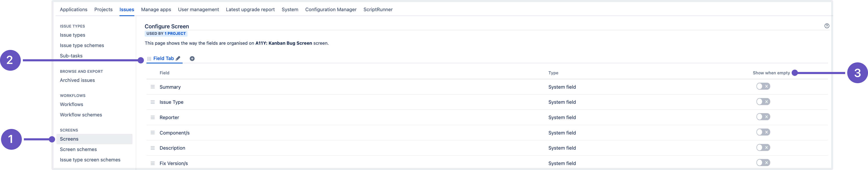Open Screen schemes in the sidebar
The height and width of the screenshot is (170, 868).
coord(78,149)
